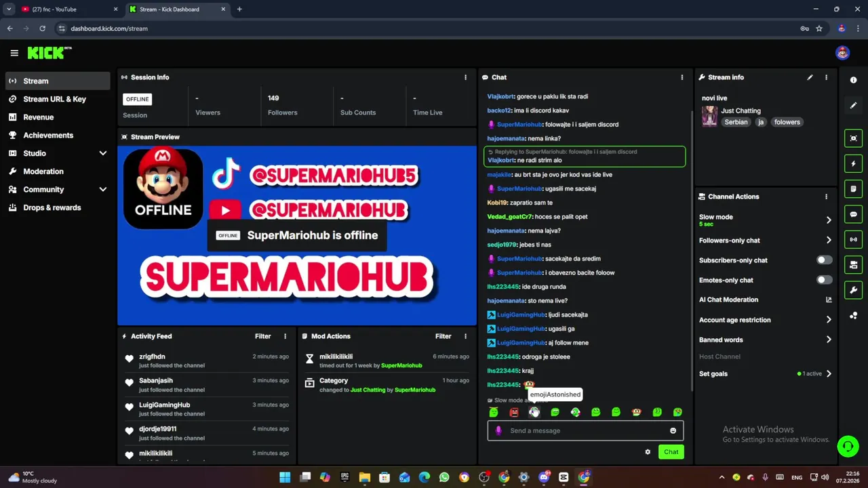
Task: Enable Subscribers-only chat toggle
Action: (x=824, y=260)
